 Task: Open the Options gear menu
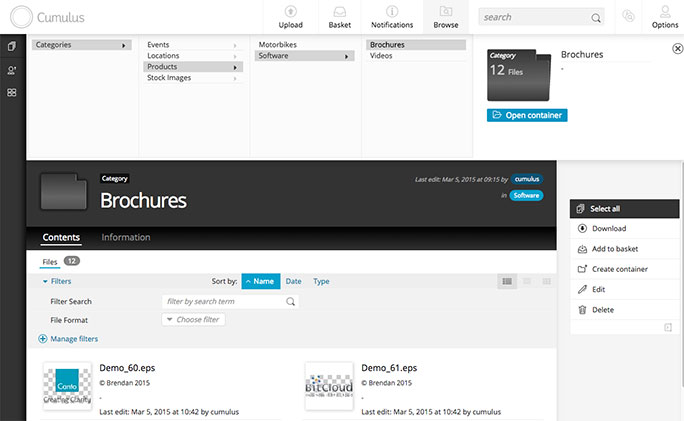(665, 16)
